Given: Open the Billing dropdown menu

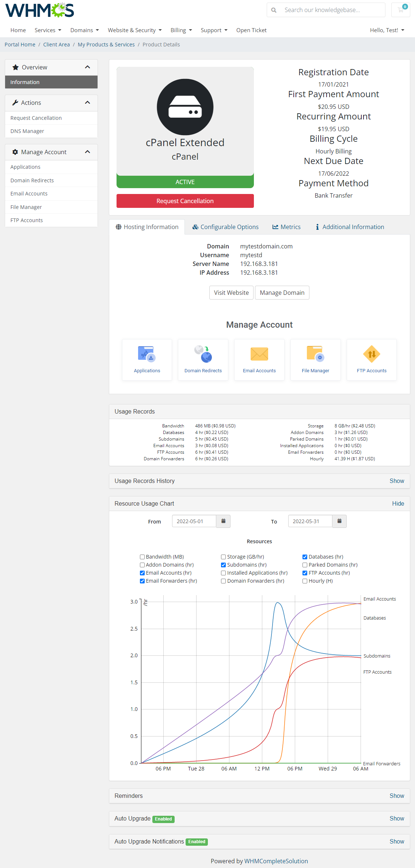Looking at the screenshot, I should point(181,30).
